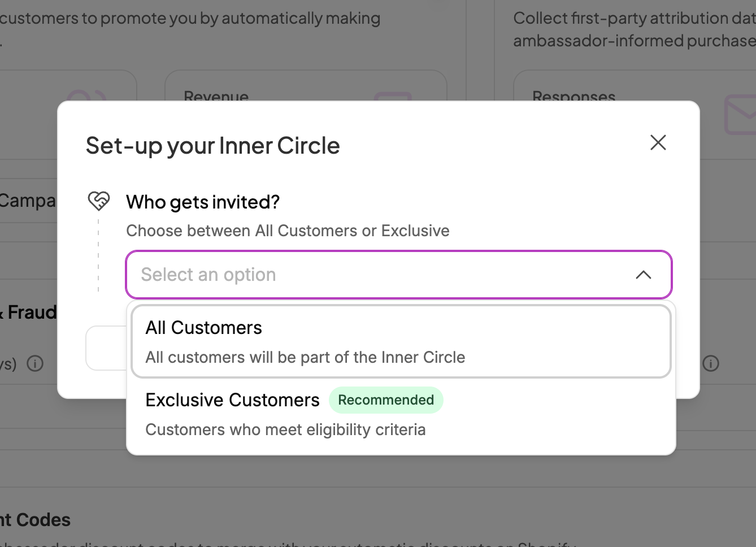The width and height of the screenshot is (756, 547).
Task: Select the Responses card label
Action: (573, 97)
